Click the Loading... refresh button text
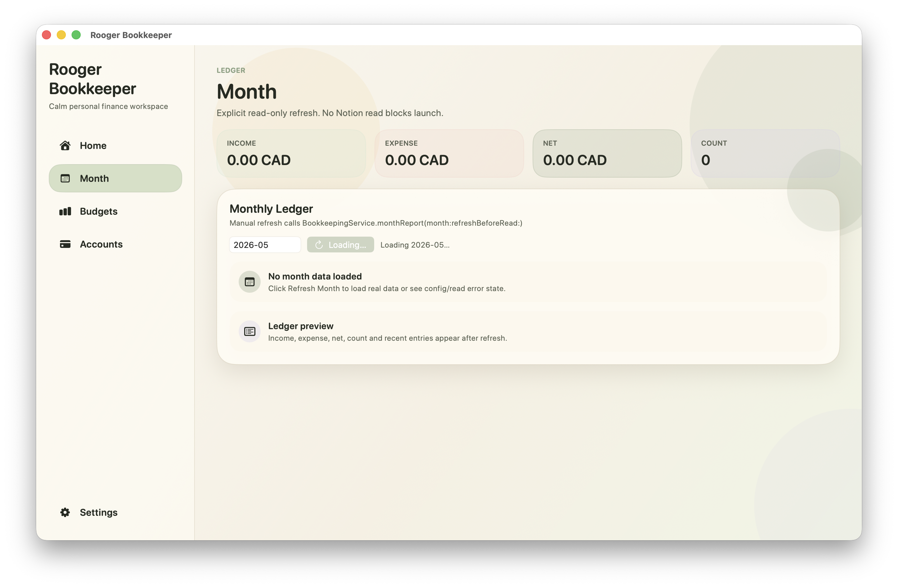 [347, 245]
